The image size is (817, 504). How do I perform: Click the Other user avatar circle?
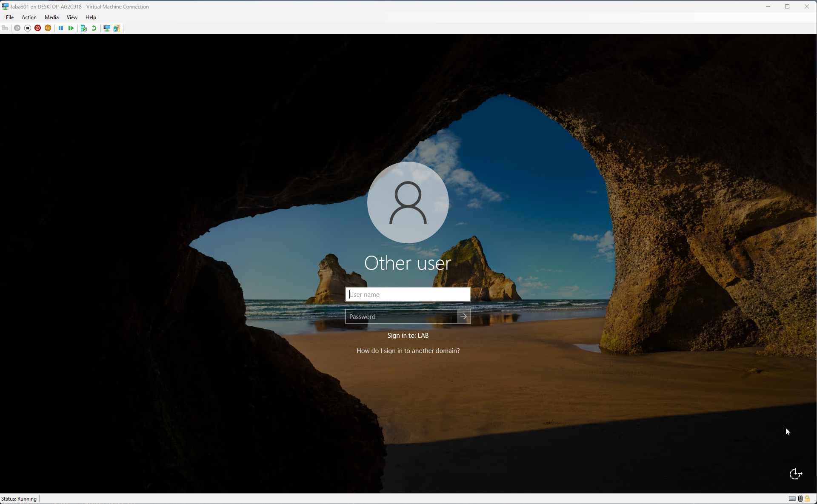pos(408,203)
